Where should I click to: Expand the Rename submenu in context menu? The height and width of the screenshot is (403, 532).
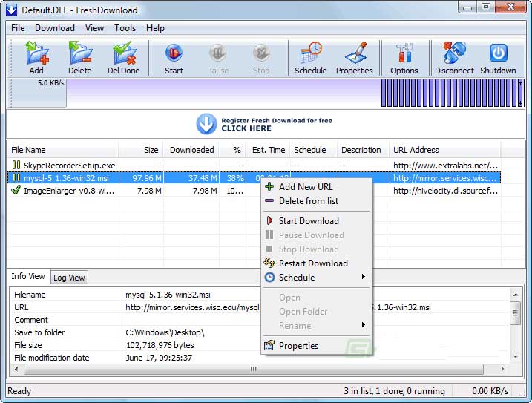coord(316,326)
